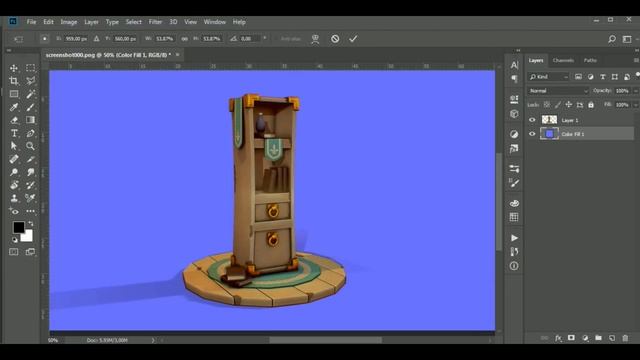Click the rotation angle field

250,39
